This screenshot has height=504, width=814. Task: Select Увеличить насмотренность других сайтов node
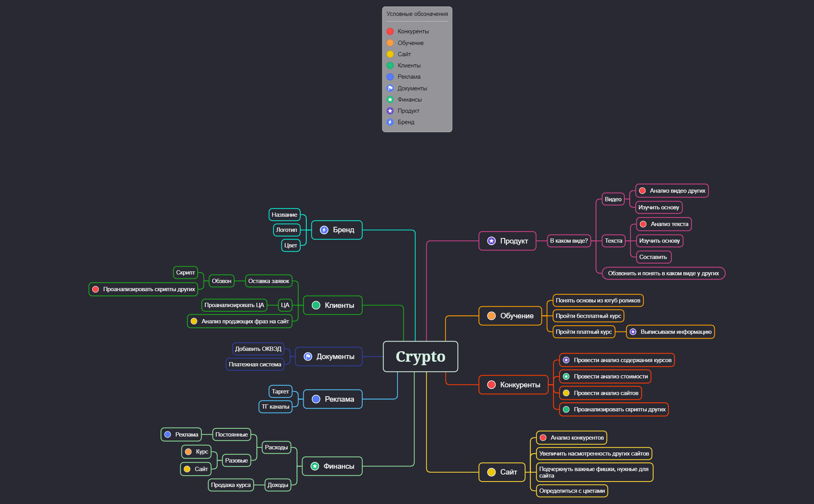594,454
